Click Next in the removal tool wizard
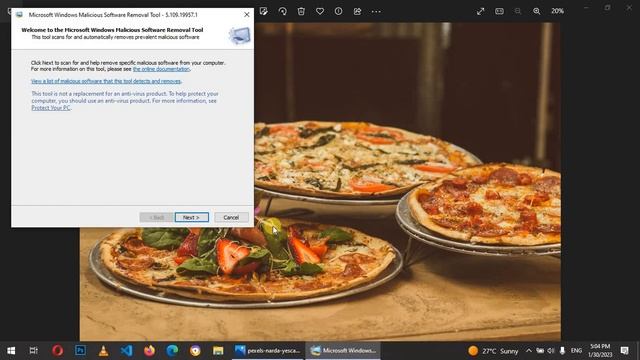The width and height of the screenshot is (640, 360). (191, 218)
